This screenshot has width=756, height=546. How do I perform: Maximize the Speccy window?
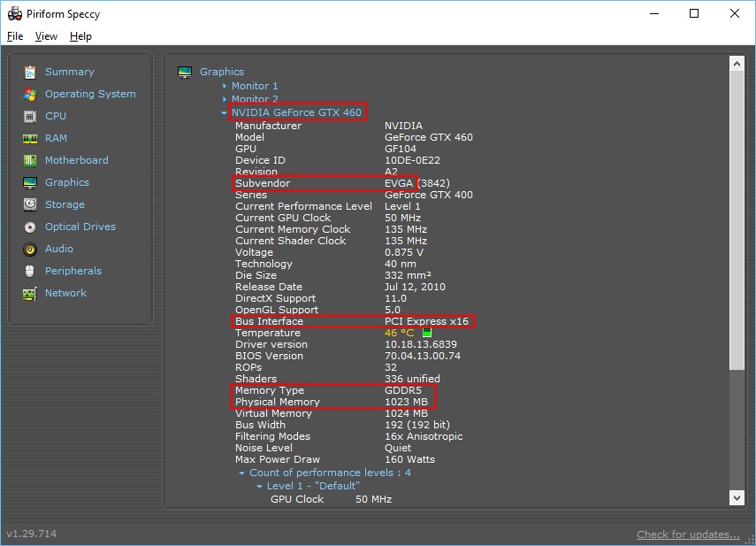[694, 13]
